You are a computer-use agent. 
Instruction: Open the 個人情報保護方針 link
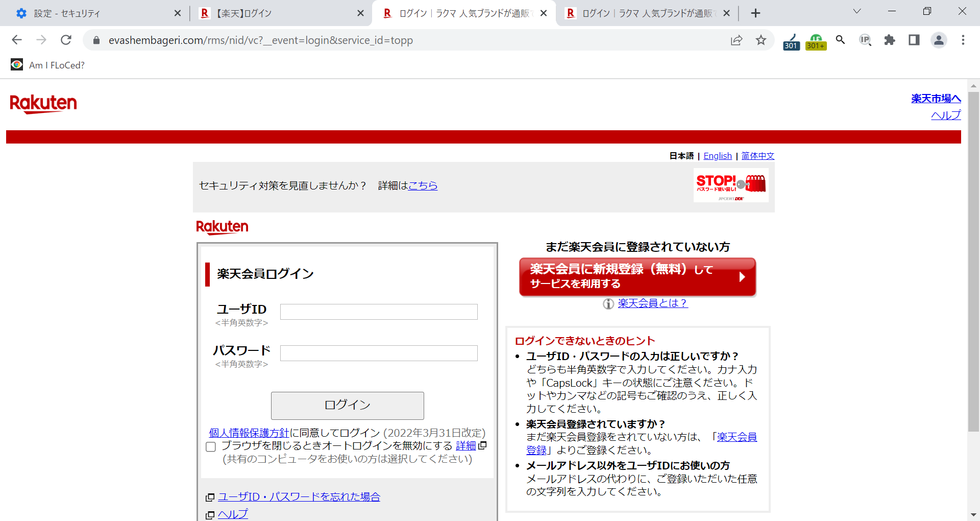(249, 433)
